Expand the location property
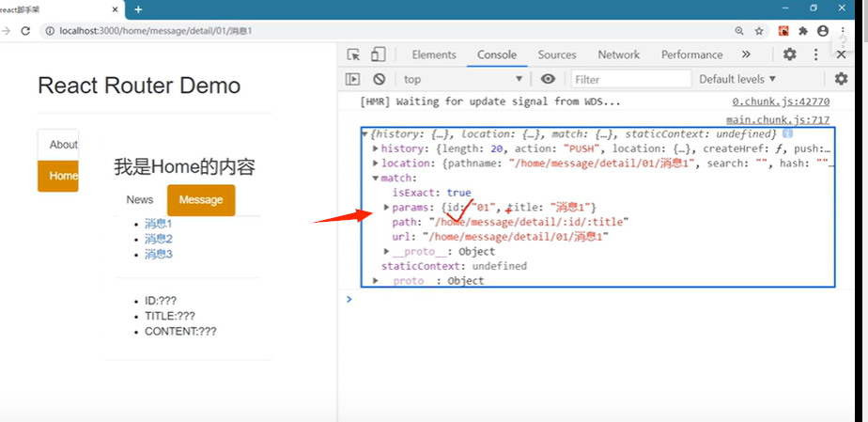This screenshot has width=868, height=422. pos(376,163)
